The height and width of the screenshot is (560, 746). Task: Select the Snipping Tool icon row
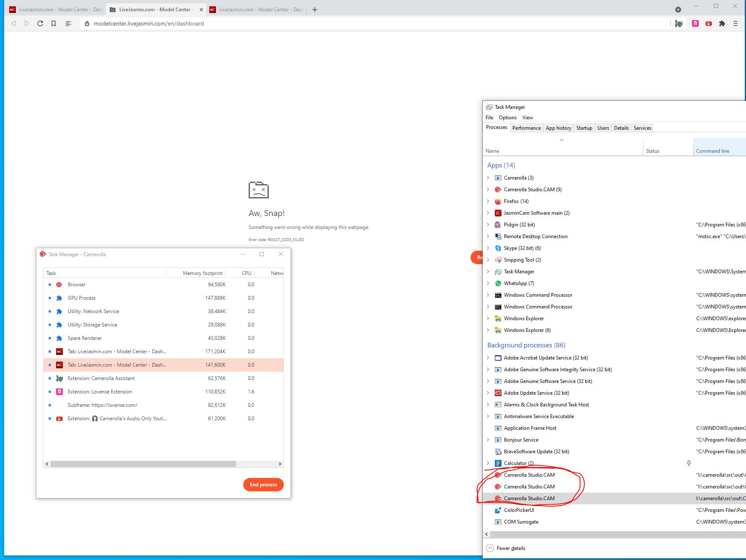pos(498,260)
